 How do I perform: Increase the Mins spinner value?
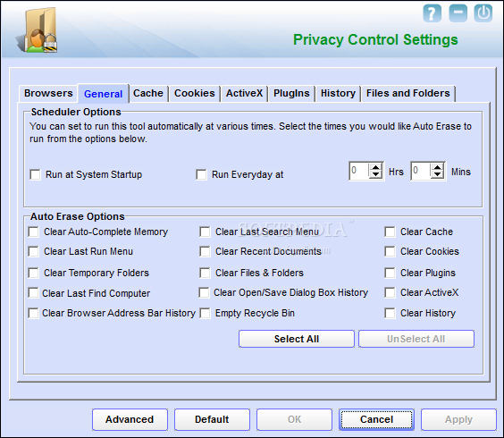tap(437, 167)
